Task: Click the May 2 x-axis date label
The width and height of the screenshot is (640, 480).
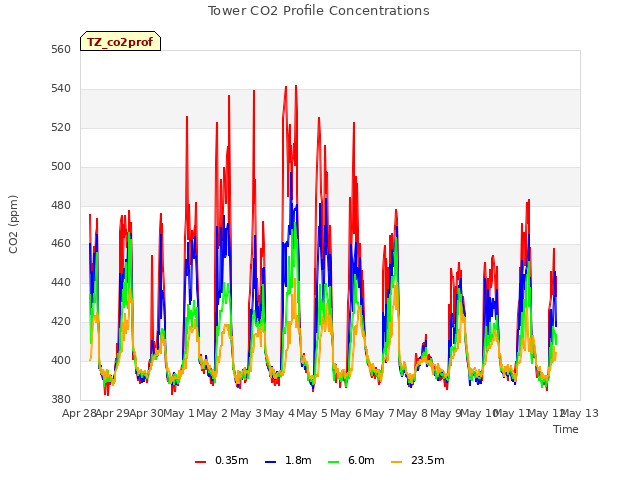Action: (212, 413)
